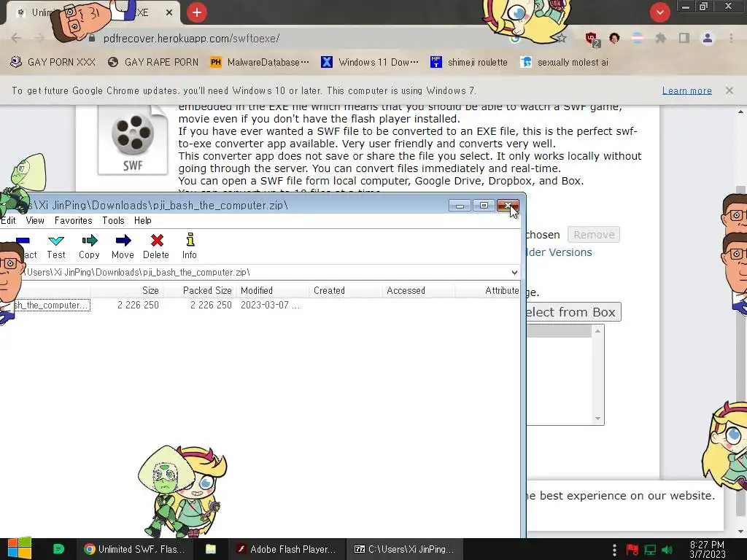Click the Info toolbar icon in 7-Zip

[x=190, y=247]
